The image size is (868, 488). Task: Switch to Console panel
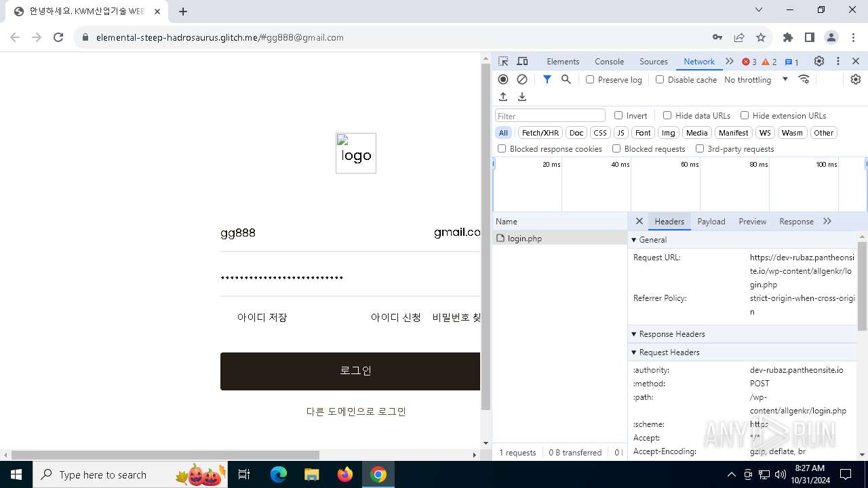[x=609, y=61]
